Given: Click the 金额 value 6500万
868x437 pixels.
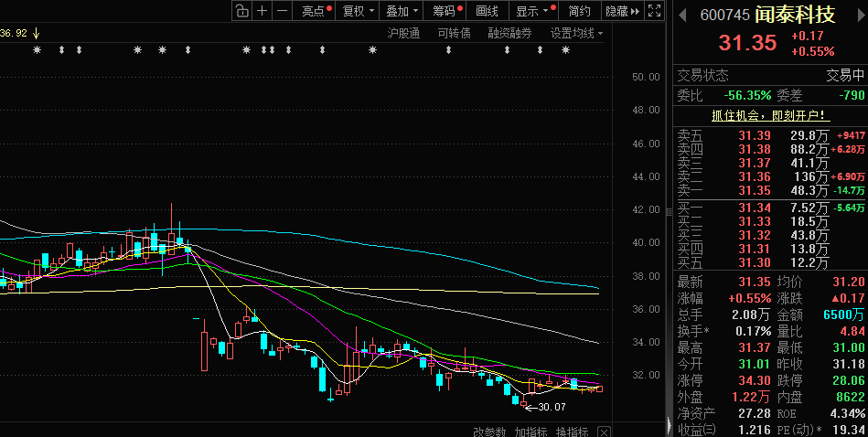Looking at the screenshot, I should 843,315.
